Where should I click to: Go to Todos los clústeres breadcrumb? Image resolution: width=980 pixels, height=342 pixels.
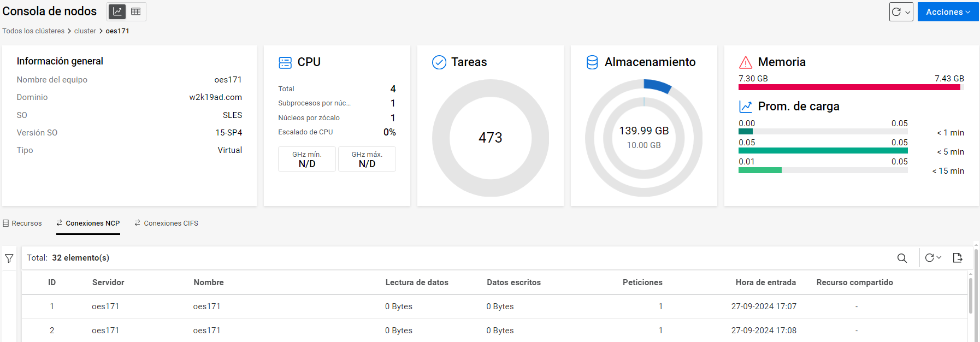33,31
